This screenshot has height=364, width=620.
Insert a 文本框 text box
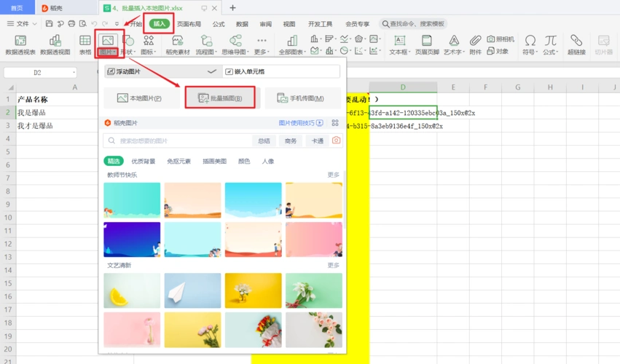point(400,44)
